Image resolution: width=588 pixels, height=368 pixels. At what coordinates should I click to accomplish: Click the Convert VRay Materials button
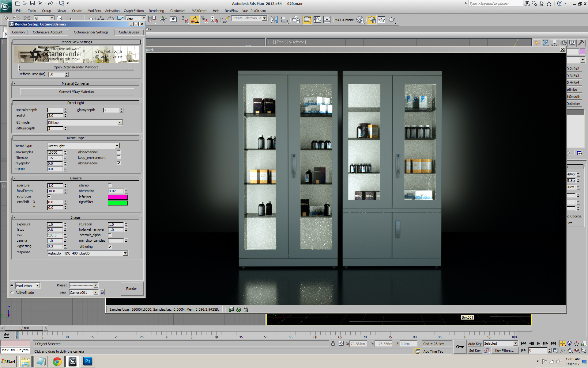coord(77,92)
